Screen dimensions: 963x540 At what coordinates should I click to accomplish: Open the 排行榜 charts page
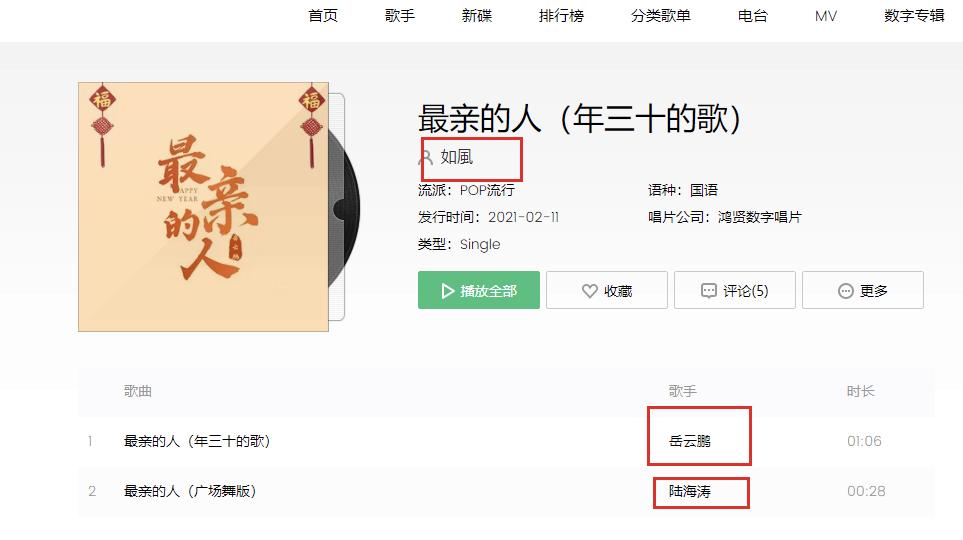561,15
